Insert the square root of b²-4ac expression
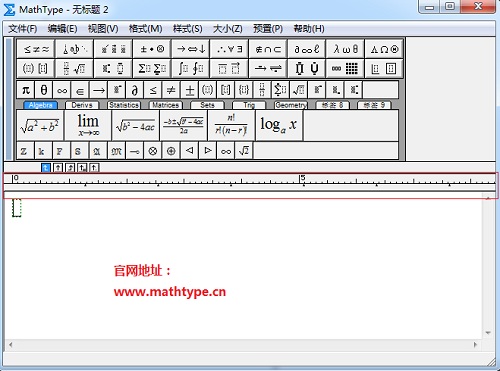The width and height of the screenshot is (500, 371). [136, 125]
